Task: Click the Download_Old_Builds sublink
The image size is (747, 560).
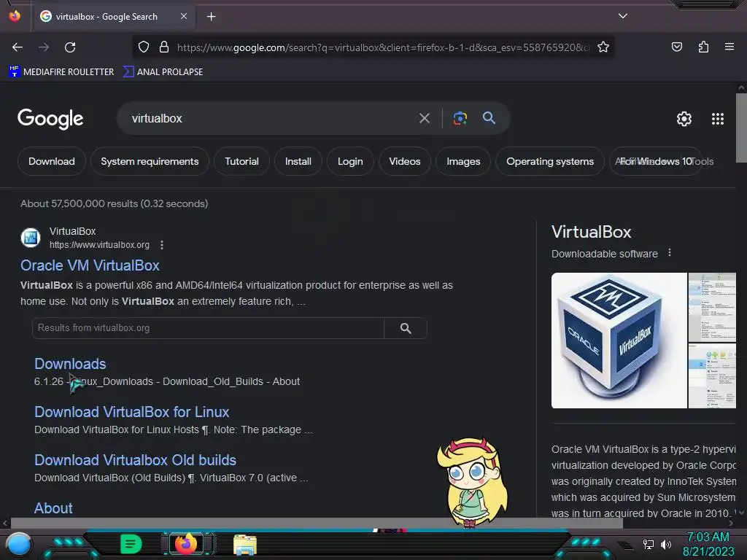Action: 213,381
